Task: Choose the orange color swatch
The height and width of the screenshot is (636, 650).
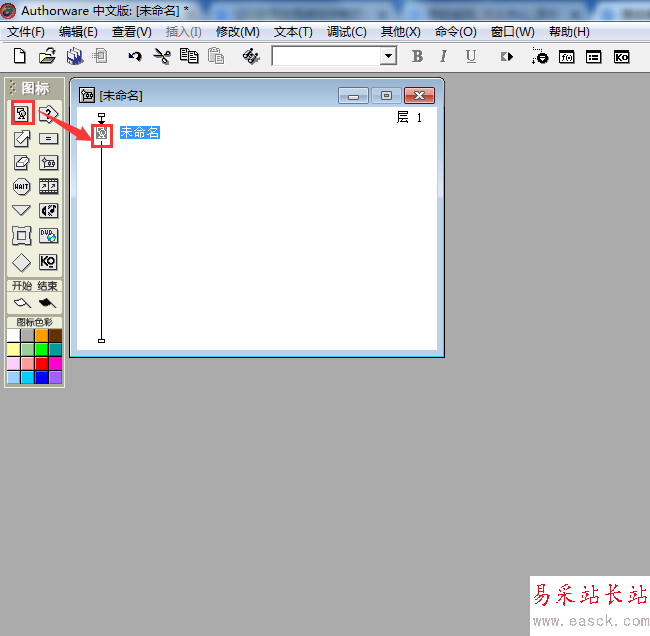Action: tap(41, 335)
